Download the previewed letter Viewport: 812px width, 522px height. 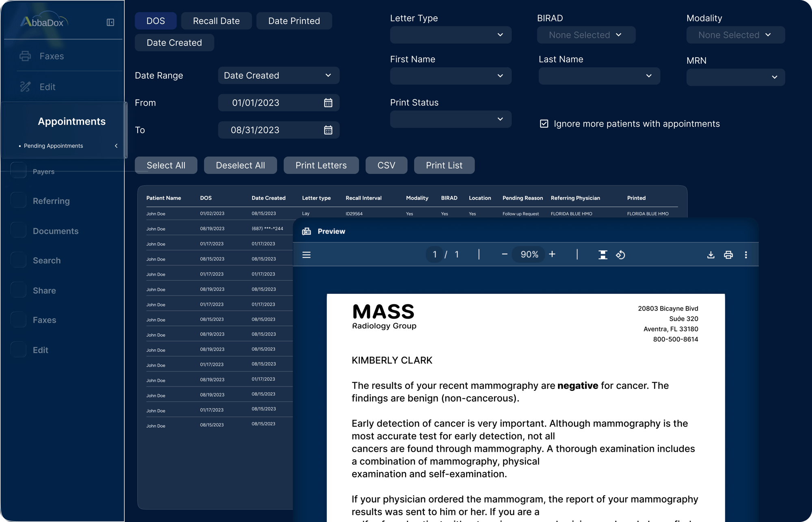click(710, 255)
